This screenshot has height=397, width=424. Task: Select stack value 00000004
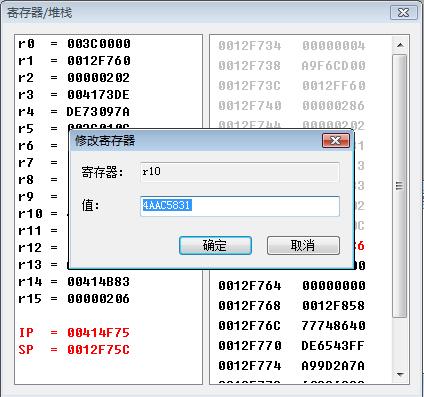pos(334,46)
